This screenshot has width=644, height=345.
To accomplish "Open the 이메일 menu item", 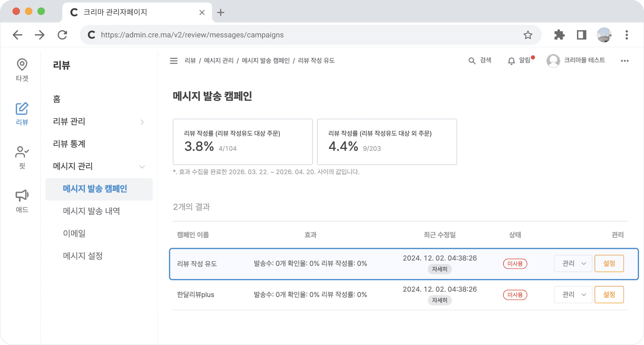I will 74,234.
